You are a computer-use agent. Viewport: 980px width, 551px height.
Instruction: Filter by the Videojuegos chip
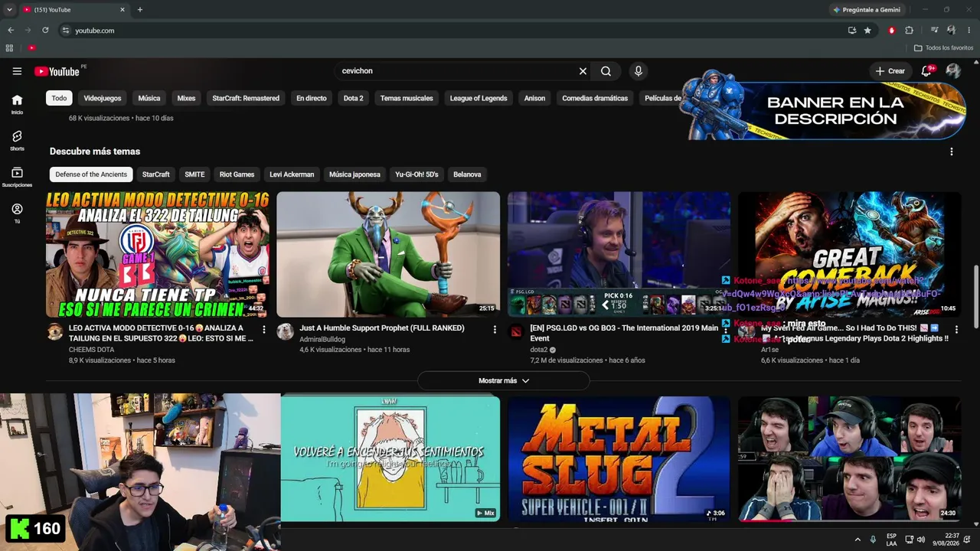pyautogui.click(x=103, y=98)
